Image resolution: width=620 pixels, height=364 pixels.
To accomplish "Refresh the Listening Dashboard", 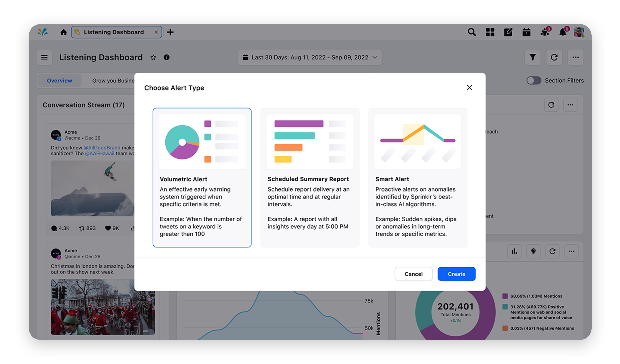I will [x=554, y=57].
